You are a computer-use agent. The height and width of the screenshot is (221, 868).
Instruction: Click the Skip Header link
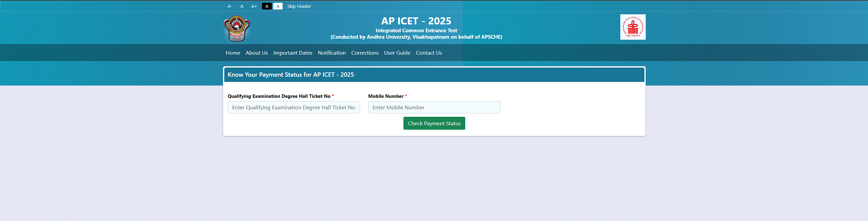(x=299, y=6)
